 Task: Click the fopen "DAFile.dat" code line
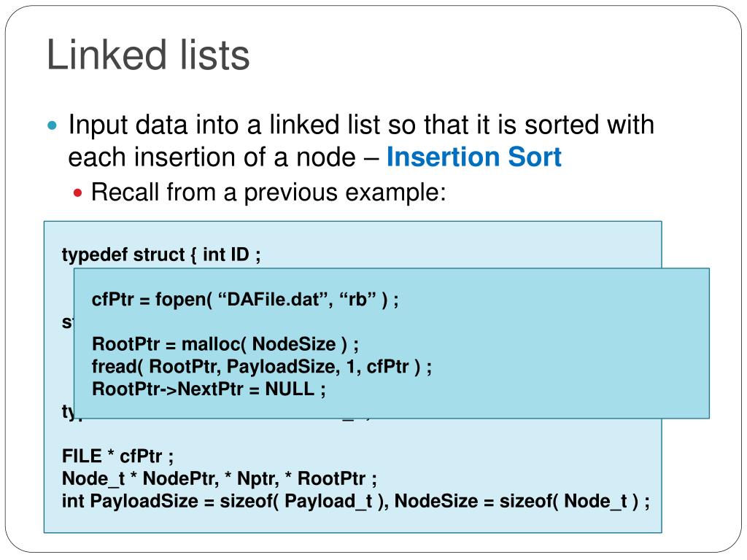245,300
